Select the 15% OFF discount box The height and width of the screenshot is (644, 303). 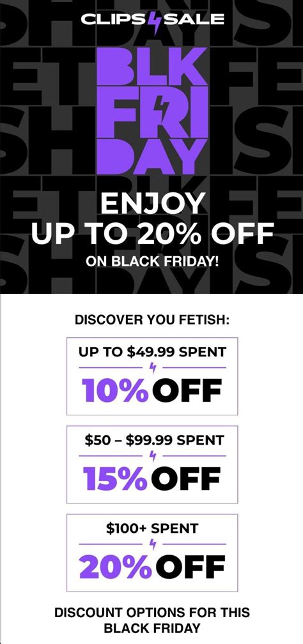click(152, 464)
